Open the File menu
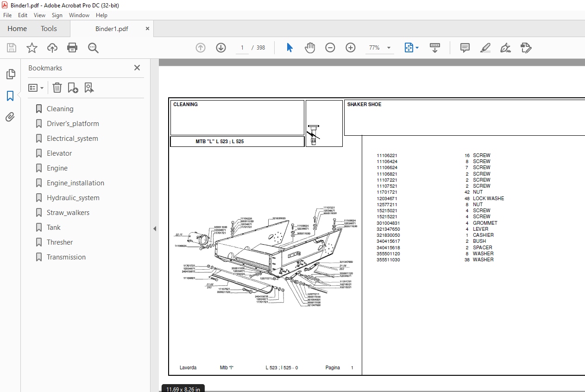The width and height of the screenshot is (585, 392). pyautogui.click(x=7, y=15)
